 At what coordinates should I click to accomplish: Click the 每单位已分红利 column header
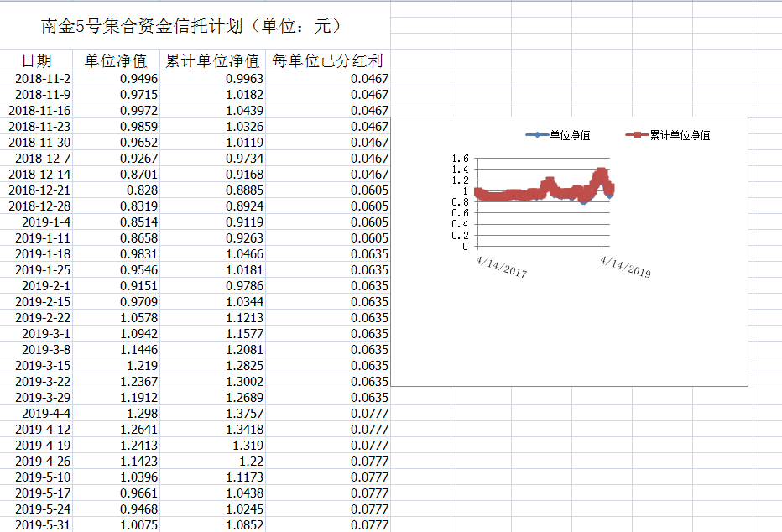point(328,60)
